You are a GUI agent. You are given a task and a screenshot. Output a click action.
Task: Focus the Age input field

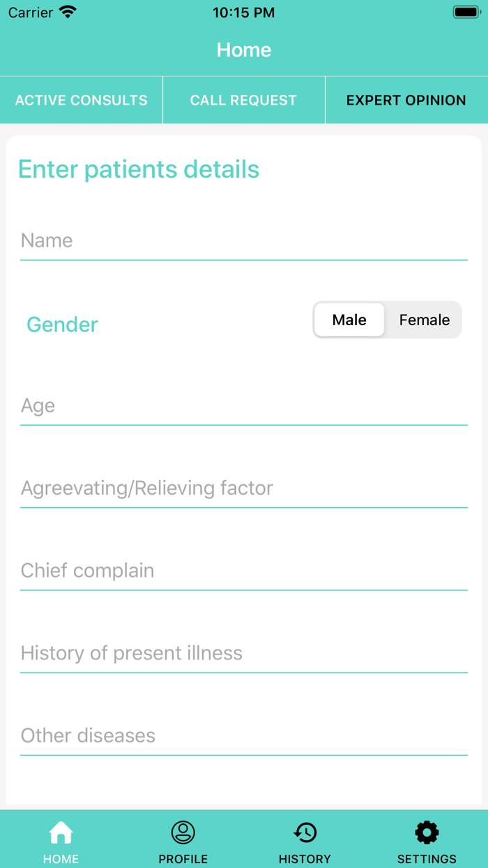point(244,406)
